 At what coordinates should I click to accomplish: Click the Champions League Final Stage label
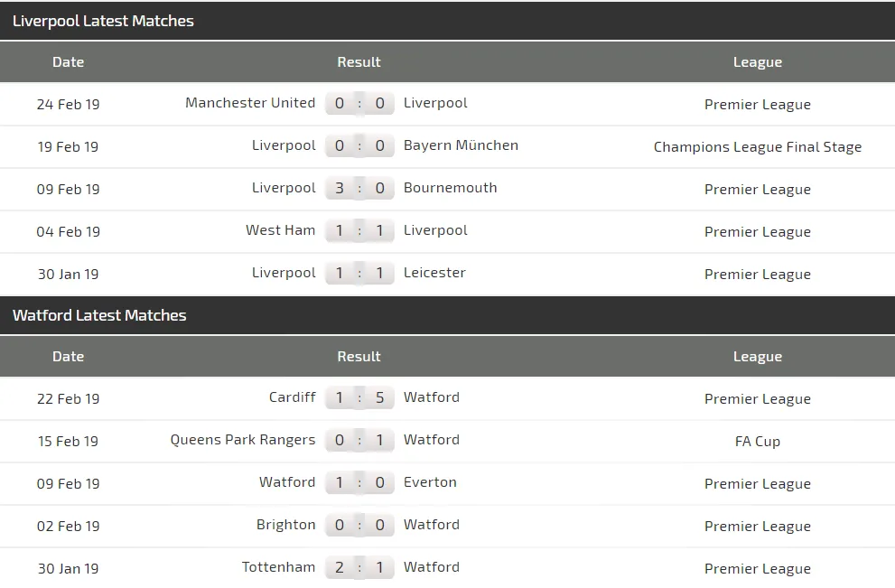coord(757,147)
